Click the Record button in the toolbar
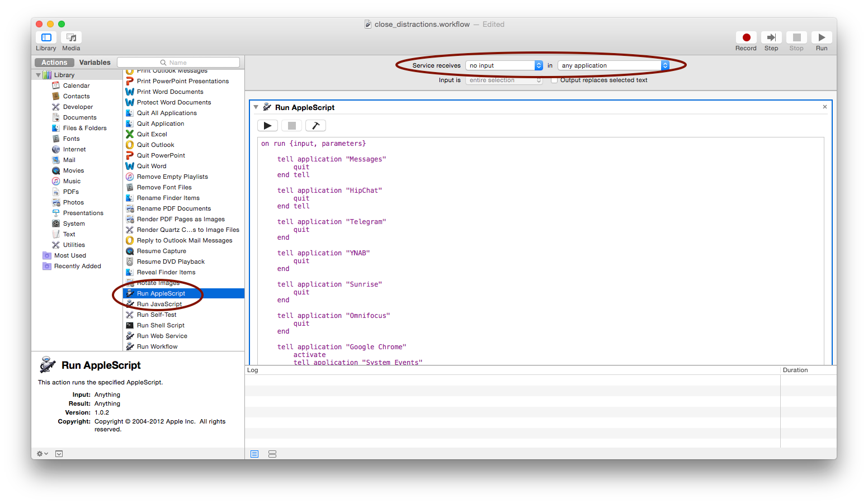This screenshot has width=868, height=504. click(x=746, y=38)
